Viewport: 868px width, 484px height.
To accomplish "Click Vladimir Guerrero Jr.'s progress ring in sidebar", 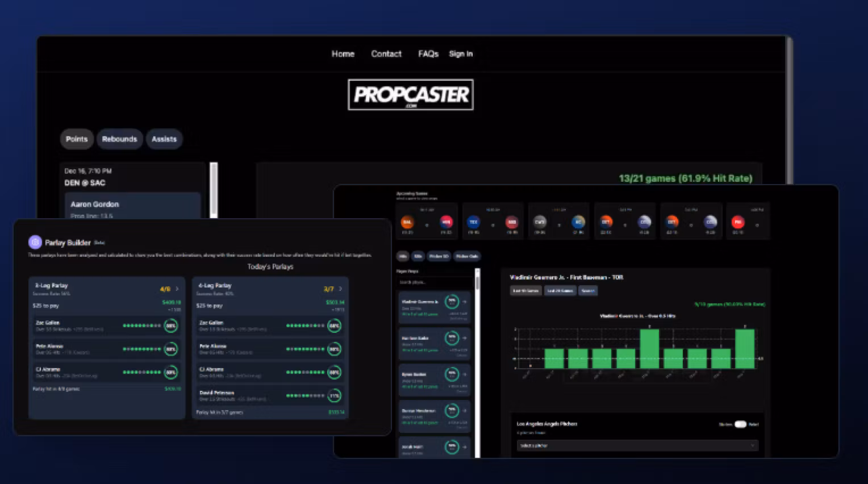I will [452, 302].
